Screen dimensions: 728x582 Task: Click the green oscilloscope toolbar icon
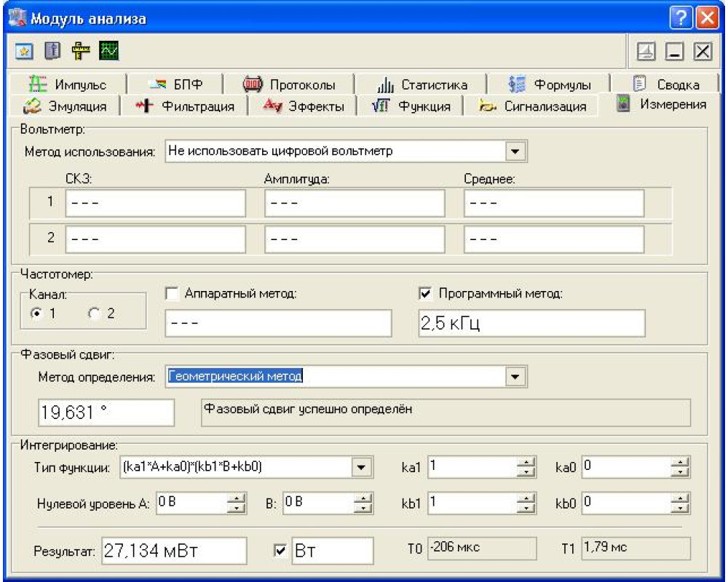pos(109,52)
